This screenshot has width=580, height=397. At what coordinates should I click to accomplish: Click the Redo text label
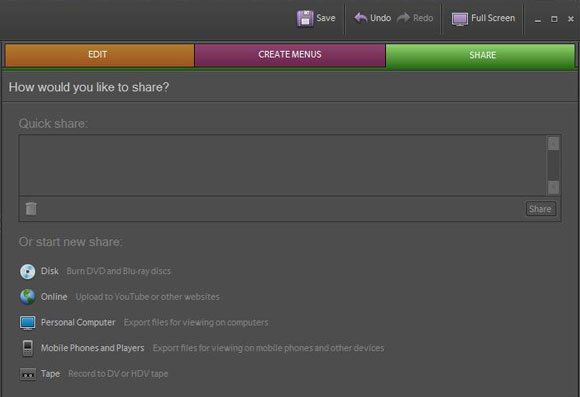pos(423,18)
